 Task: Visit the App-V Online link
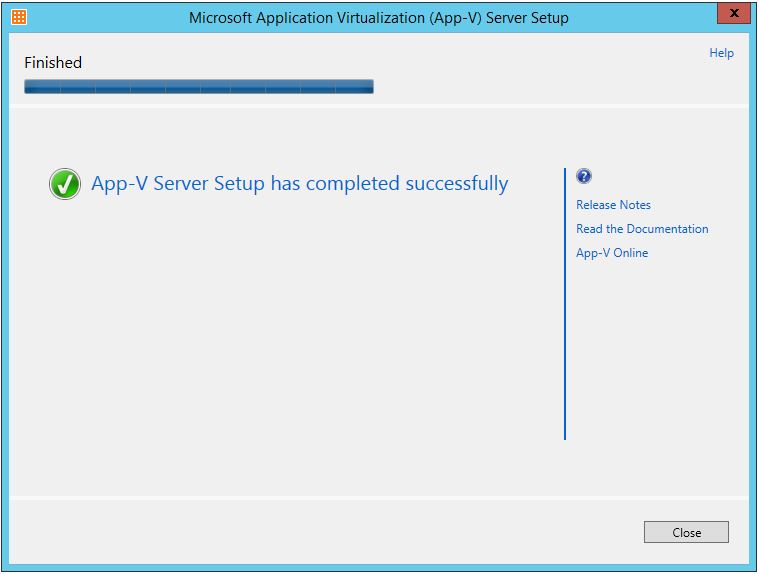pos(612,253)
